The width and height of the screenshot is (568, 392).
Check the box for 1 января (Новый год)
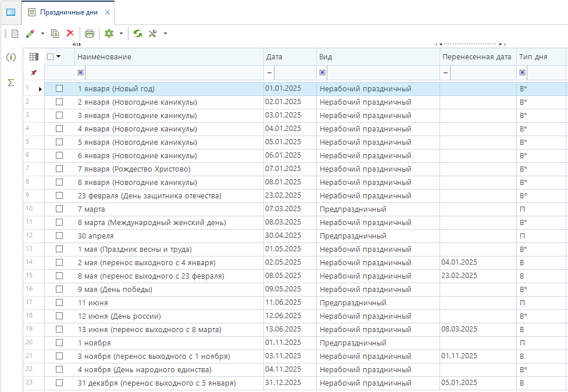(59, 89)
